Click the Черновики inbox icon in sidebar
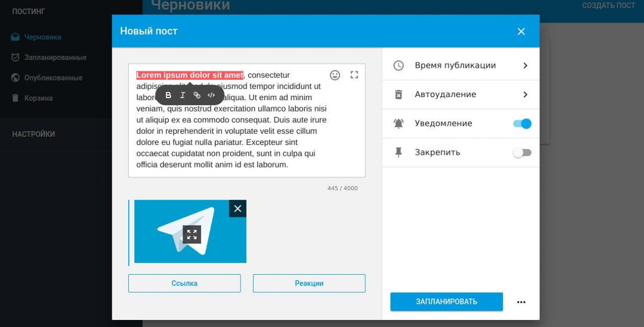Image resolution: width=644 pixels, height=327 pixels. pos(15,37)
